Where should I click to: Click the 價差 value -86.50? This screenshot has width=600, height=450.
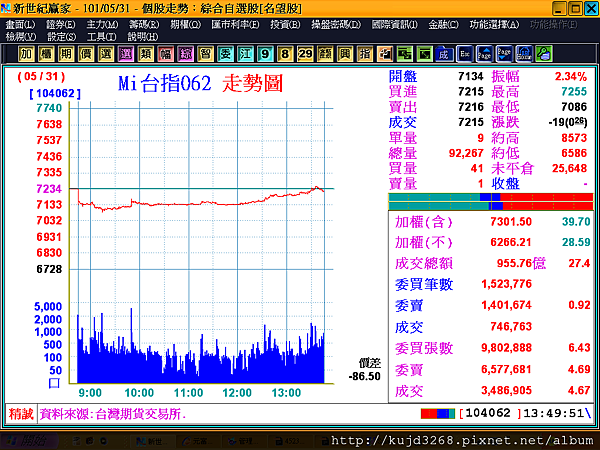pyautogui.click(x=365, y=377)
